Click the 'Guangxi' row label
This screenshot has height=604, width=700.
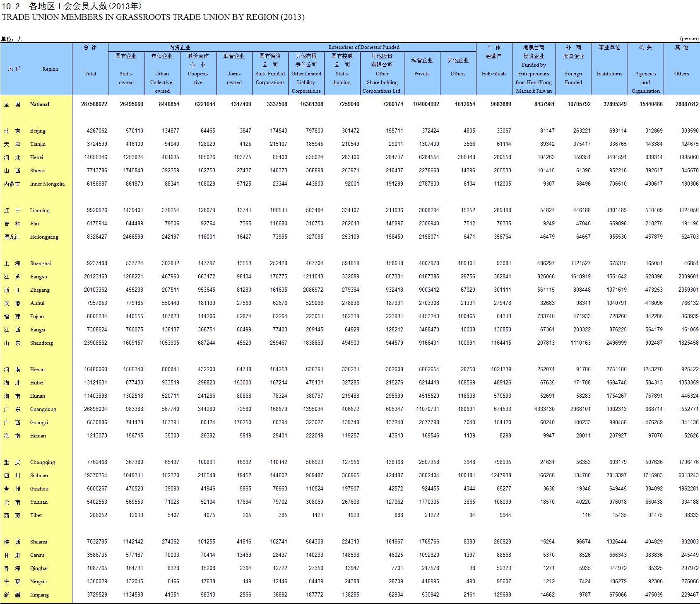39,423
